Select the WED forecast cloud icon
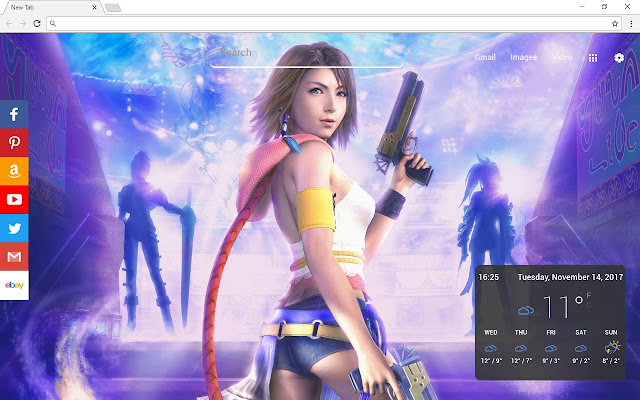Image resolution: width=640 pixels, height=400 pixels. tap(491, 348)
